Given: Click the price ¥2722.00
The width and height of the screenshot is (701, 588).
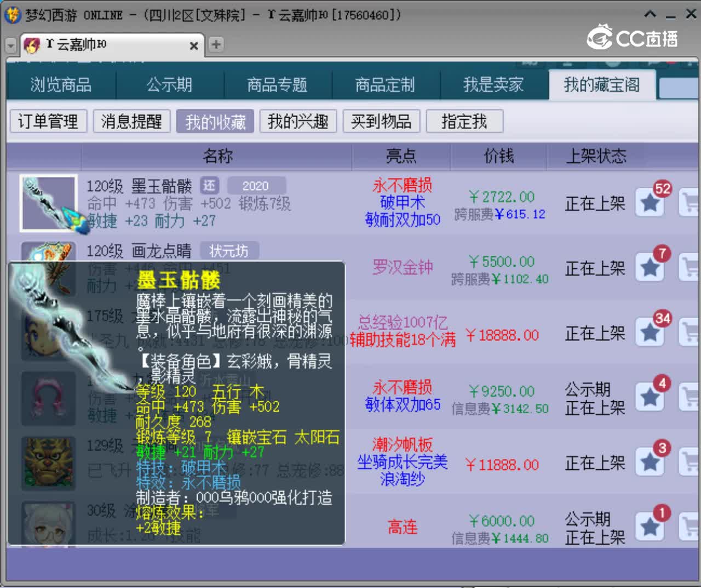Looking at the screenshot, I should [x=502, y=197].
